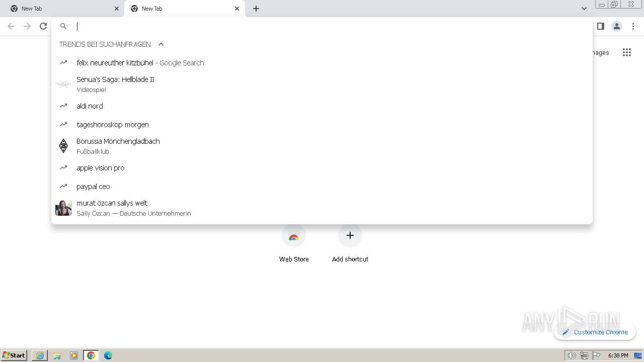The image size is (644, 362).
Task: Go forward with the forward arrow
Action: pos(27,26)
